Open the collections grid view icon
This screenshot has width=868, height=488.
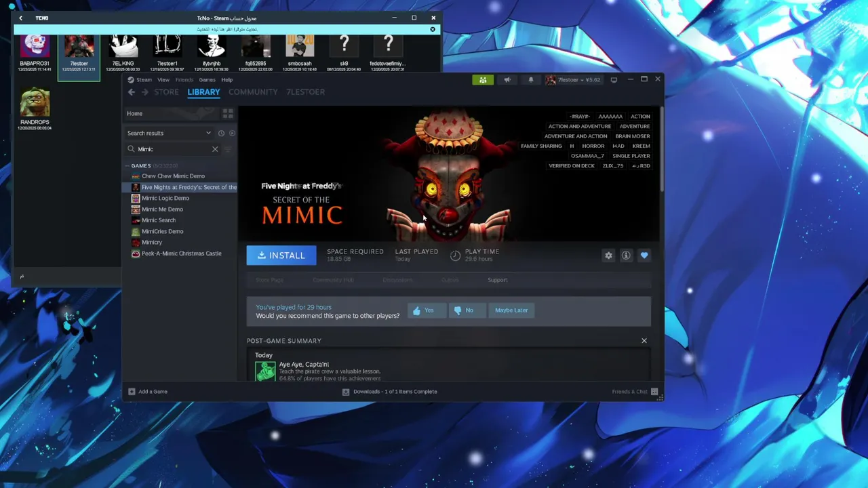[228, 113]
